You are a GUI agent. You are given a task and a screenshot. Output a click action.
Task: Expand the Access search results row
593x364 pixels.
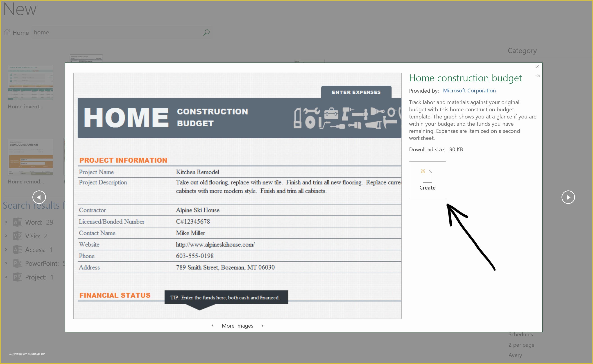(6, 249)
